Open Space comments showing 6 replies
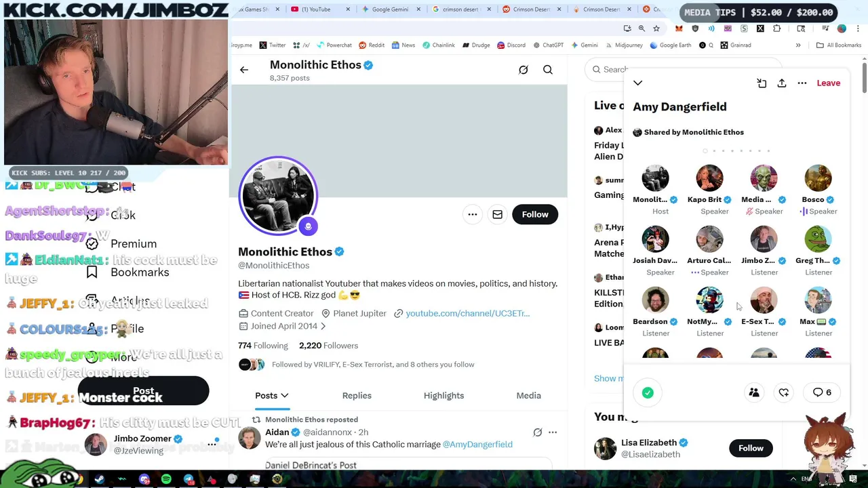This screenshot has height=488, width=868. click(823, 392)
